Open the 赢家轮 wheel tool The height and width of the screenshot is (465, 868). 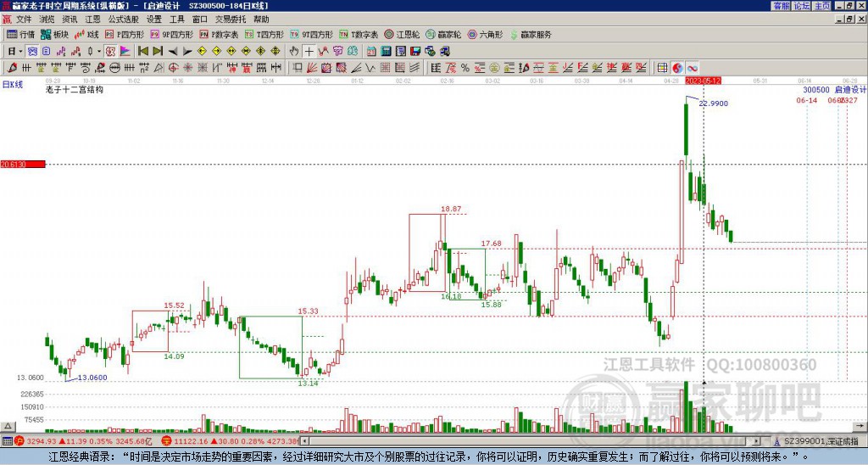coord(443,34)
